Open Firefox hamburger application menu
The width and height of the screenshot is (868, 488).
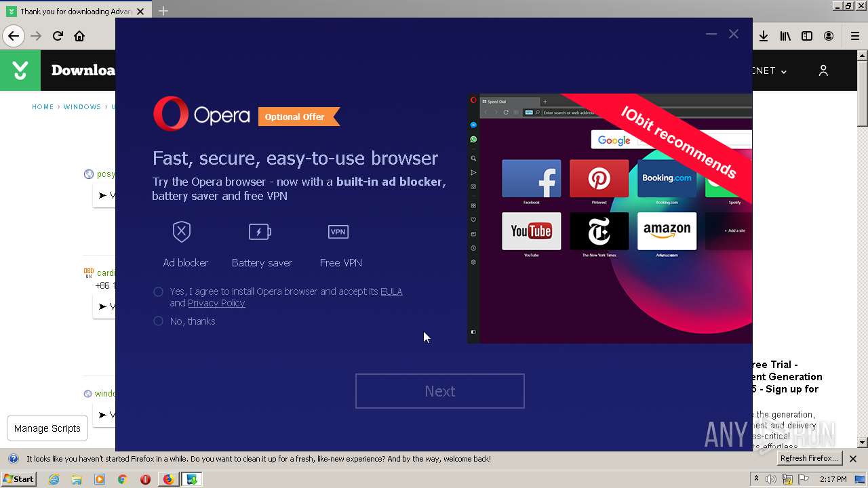(x=855, y=36)
